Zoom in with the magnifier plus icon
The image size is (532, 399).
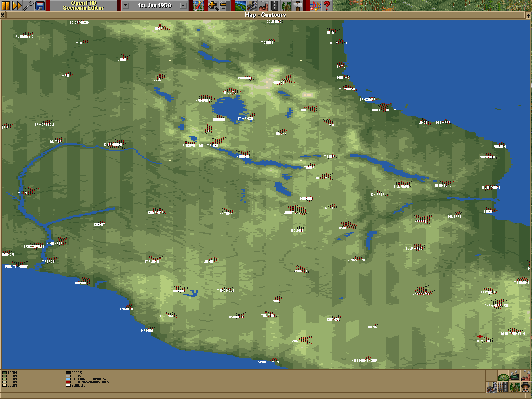coord(213,5)
